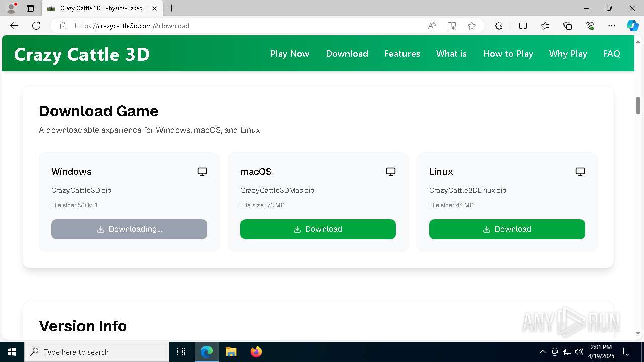Open the Copilot sidebar icon
The height and width of the screenshot is (362, 644).
click(x=632, y=26)
